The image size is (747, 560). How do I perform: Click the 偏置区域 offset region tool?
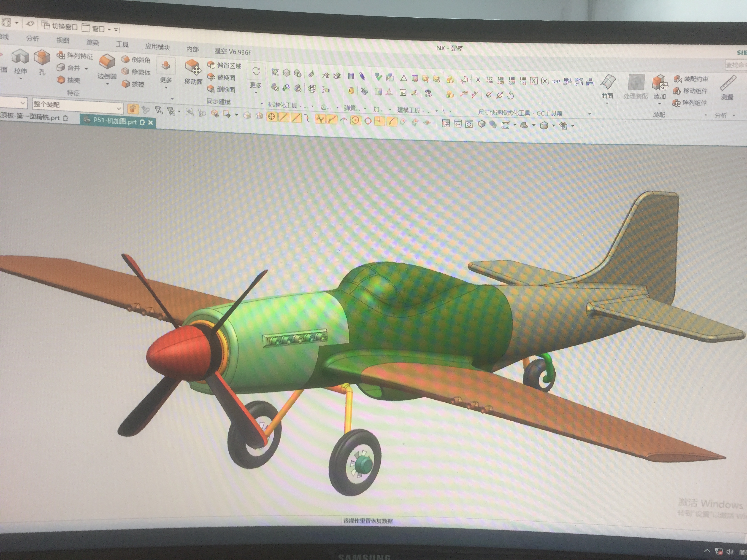[224, 65]
